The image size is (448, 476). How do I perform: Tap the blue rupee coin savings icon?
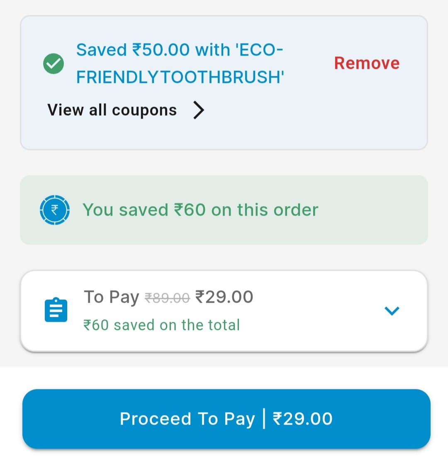click(54, 210)
